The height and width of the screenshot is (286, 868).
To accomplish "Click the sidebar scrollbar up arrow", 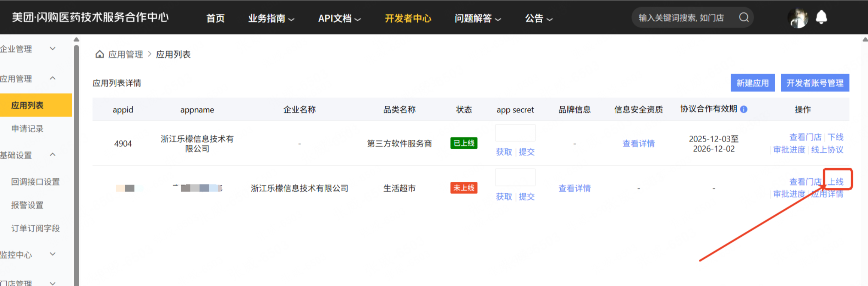I will 76,39.
